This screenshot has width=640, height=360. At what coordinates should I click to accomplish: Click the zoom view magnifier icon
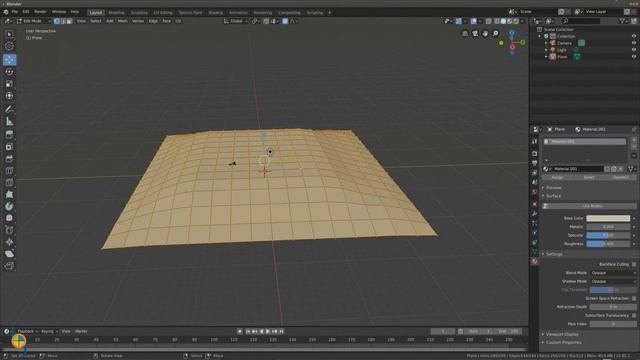495,33
